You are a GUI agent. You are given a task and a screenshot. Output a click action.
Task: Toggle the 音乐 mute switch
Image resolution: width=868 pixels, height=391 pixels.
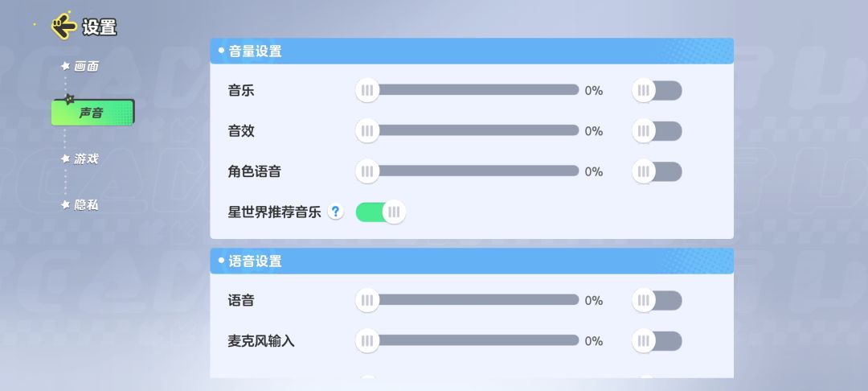coord(657,91)
